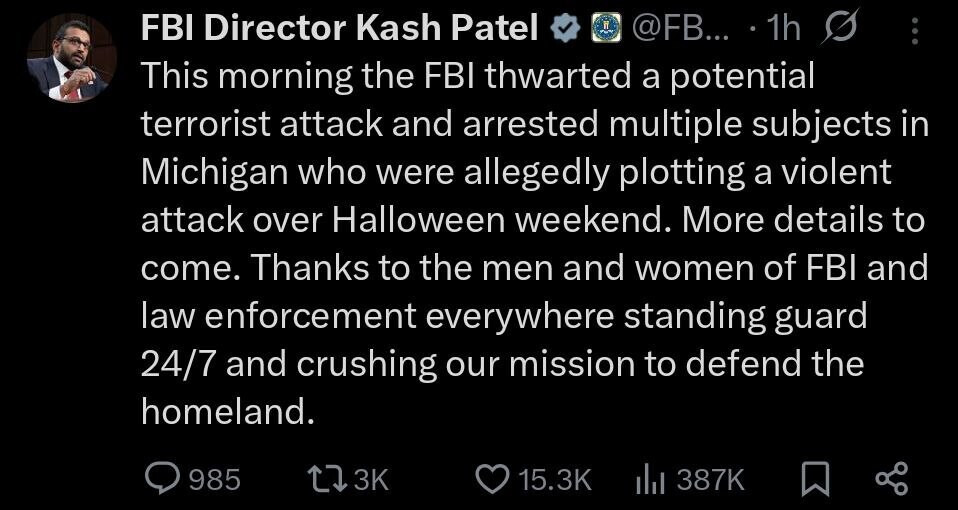
Task: Click the 1h timestamp
Action: (781, 31)
